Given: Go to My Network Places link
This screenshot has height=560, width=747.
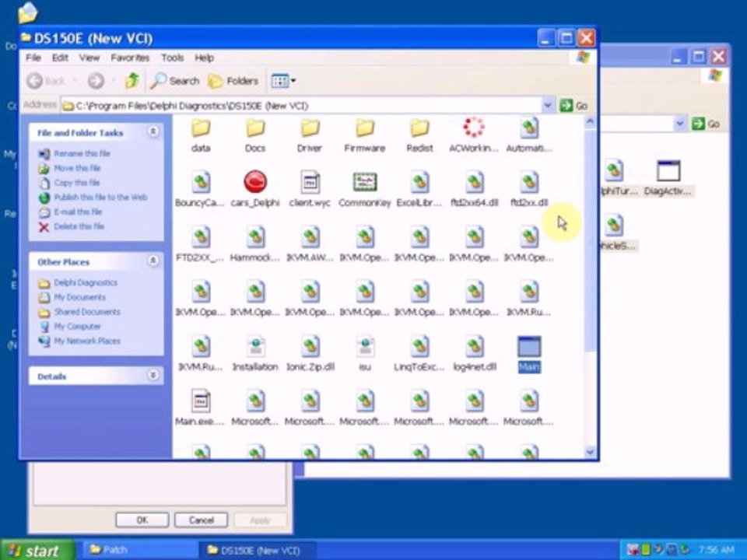Looking at the screenshot, I should (x=86, y=341).
